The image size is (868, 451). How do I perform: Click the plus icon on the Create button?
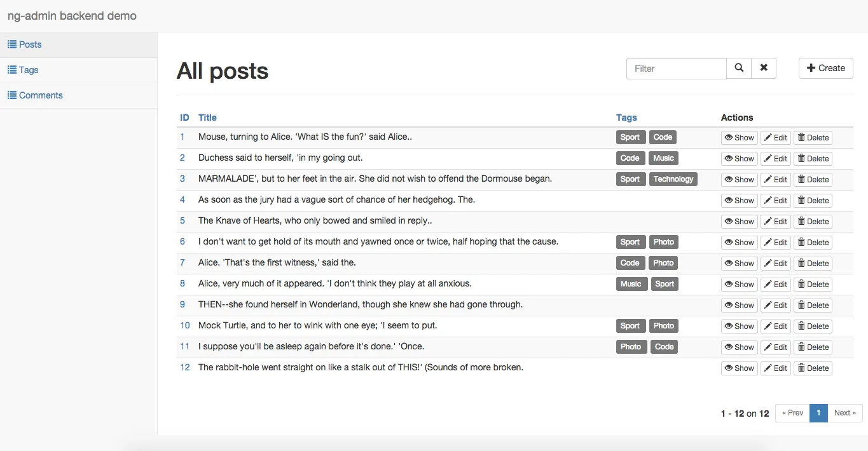click(812, 68)
